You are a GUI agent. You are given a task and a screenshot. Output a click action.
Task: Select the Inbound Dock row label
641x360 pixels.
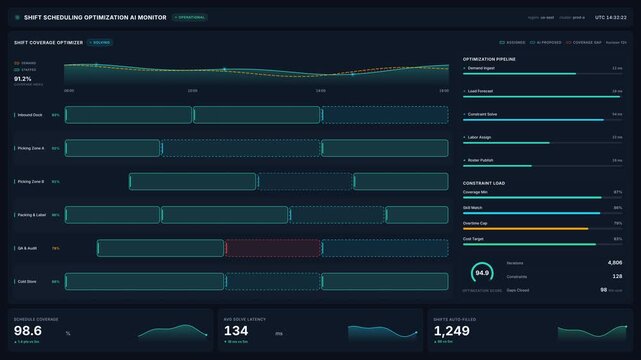29,115
